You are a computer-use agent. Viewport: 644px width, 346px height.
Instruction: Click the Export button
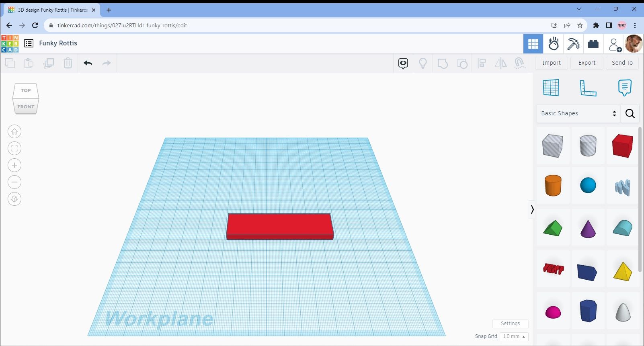[587, 63]
